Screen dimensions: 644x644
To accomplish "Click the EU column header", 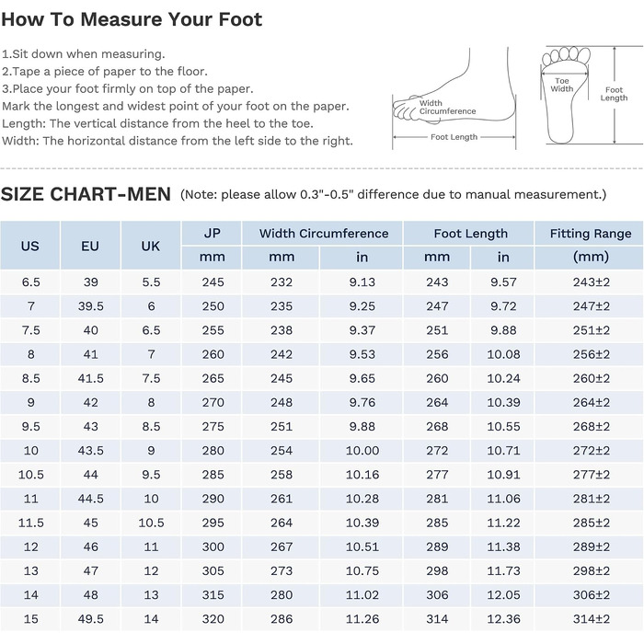I will (x=90, y=246).
